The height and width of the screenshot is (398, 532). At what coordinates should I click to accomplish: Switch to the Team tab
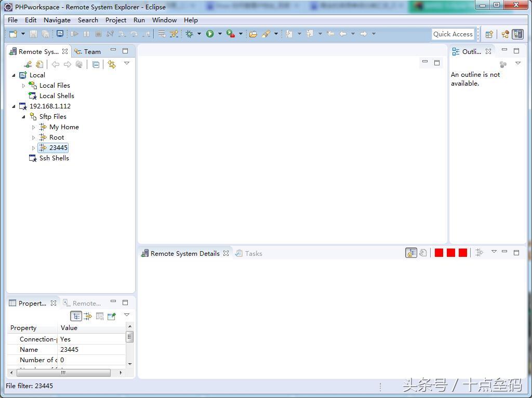coord(88,51)
